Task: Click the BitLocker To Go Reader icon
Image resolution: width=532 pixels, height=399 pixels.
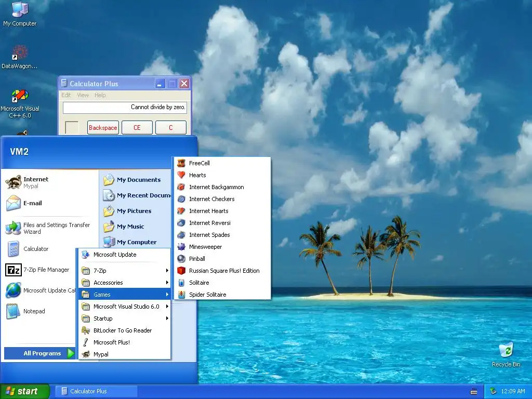Action: click(86, 330)
